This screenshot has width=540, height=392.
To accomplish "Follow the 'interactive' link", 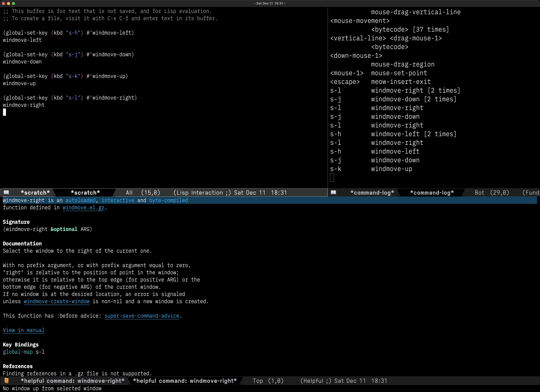I will [118, 200].
